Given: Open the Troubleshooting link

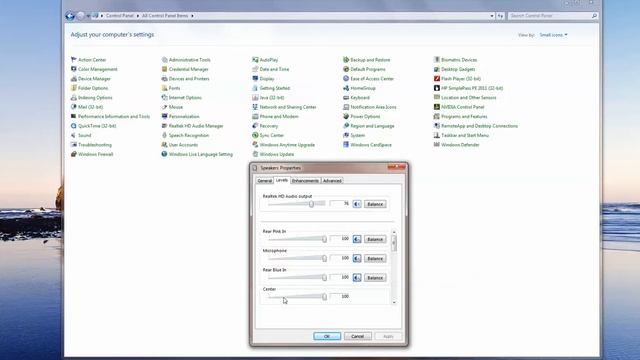Looking at the screenshot, I should coord(95,144).
